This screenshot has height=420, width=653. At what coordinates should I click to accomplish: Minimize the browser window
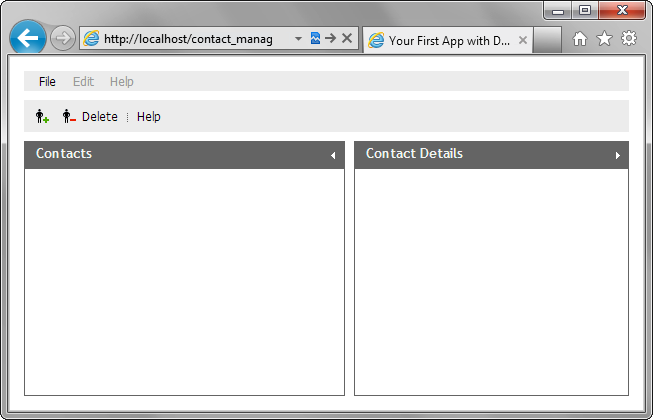tap(558, 11)
